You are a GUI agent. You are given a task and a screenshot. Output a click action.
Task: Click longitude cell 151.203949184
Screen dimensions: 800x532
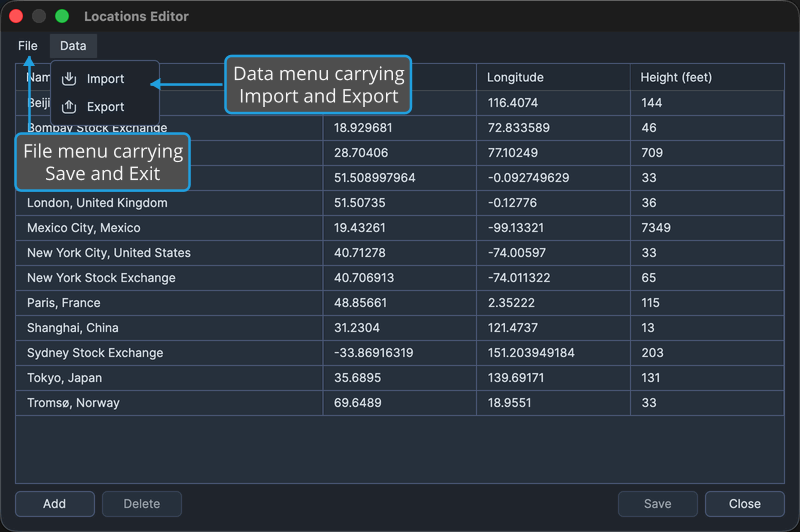(x=553, y=353)
